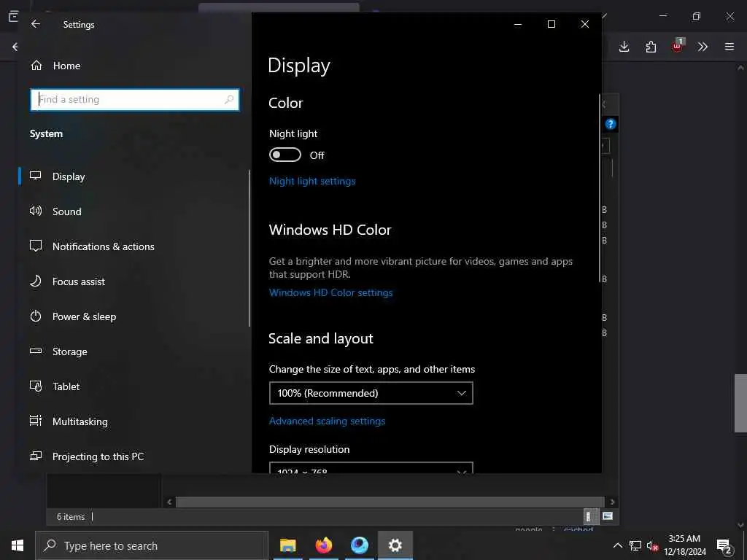Switch to details view in file window
Image resolution: width=747 pixels, height=560 pixels.
589,517
